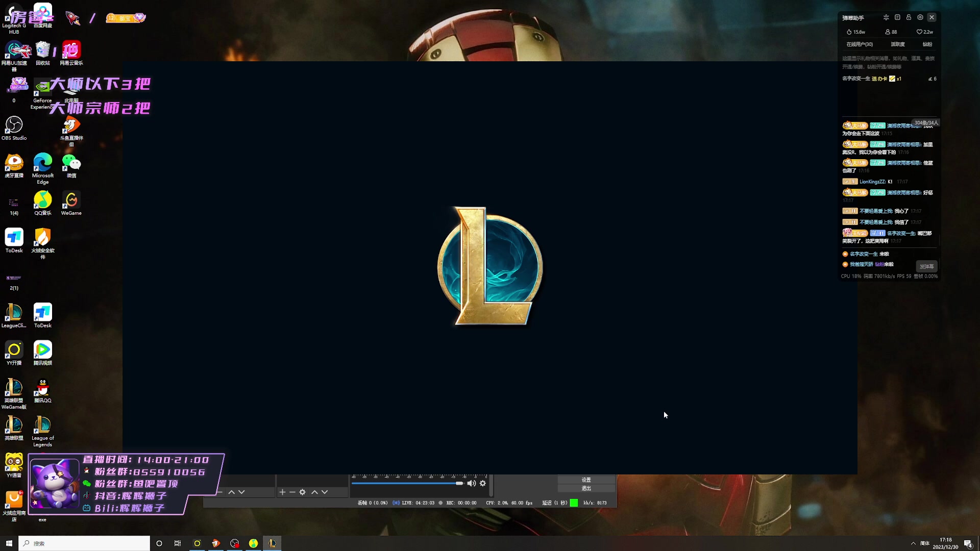Collapse 弹幕助手 panel with the fold icon

tap(886, 17)
